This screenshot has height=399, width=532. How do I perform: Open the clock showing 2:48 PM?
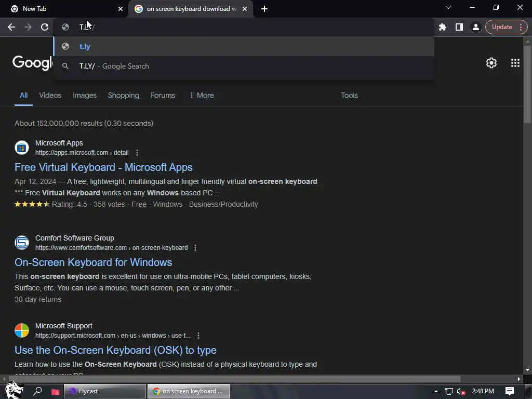pos(483,391)
